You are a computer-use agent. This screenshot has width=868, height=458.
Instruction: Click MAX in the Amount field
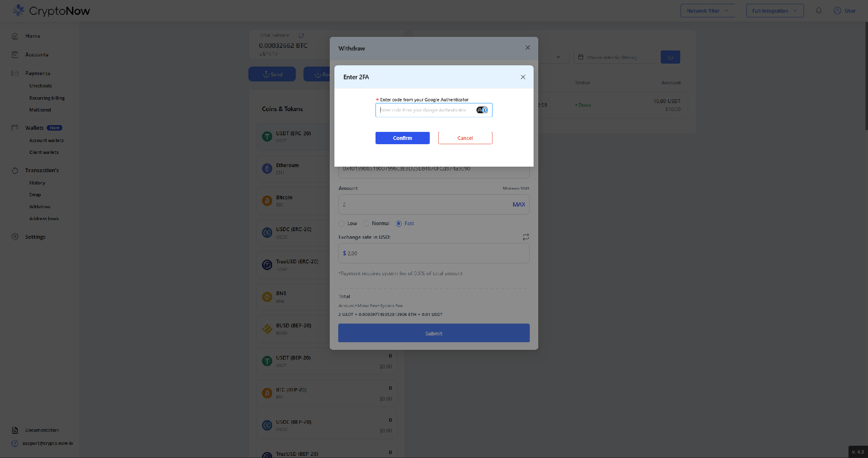click(518, 204)
